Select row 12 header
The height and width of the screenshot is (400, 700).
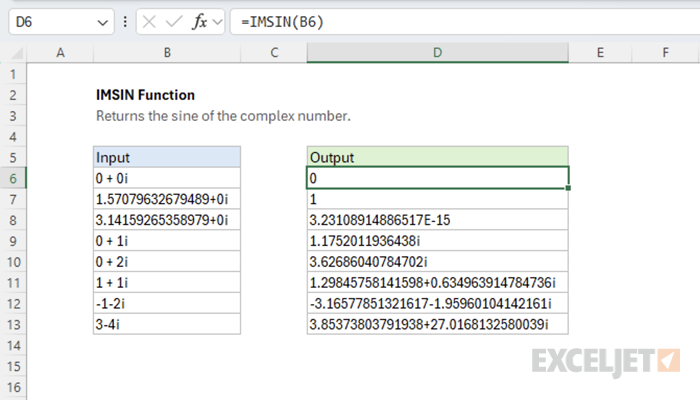(x=13, y=304)
